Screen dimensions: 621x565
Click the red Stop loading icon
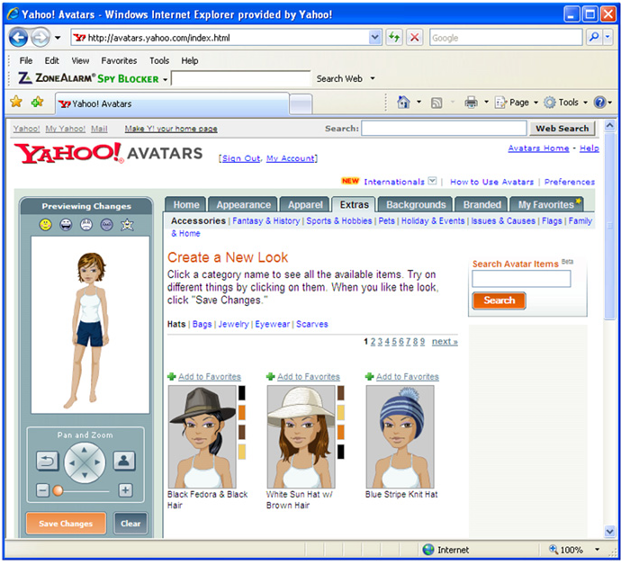[x=414, y=38]
